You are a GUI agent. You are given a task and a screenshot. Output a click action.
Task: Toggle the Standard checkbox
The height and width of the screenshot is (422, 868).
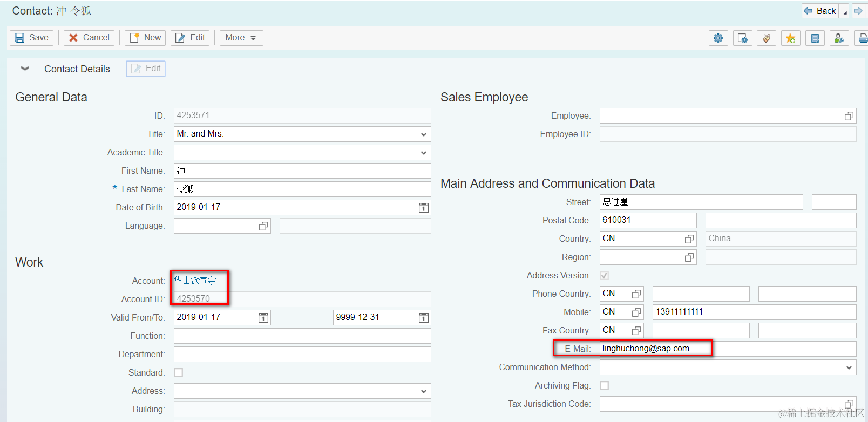(x=179, y=372)
